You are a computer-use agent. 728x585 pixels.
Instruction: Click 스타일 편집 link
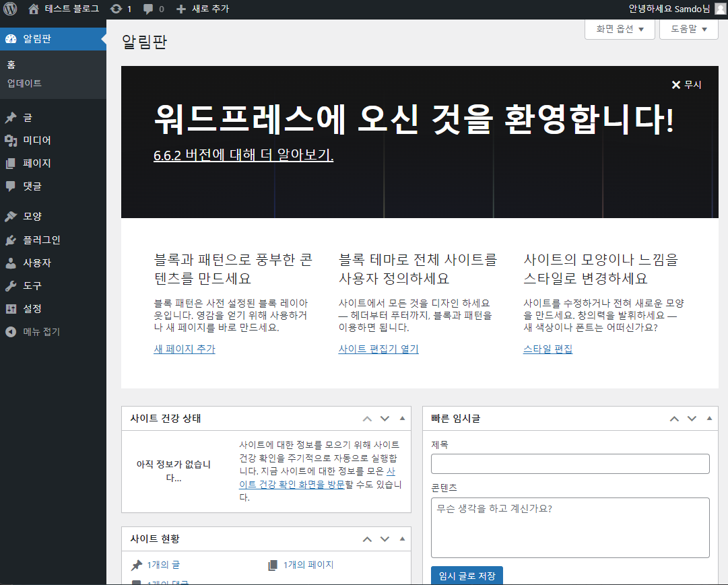548,349
